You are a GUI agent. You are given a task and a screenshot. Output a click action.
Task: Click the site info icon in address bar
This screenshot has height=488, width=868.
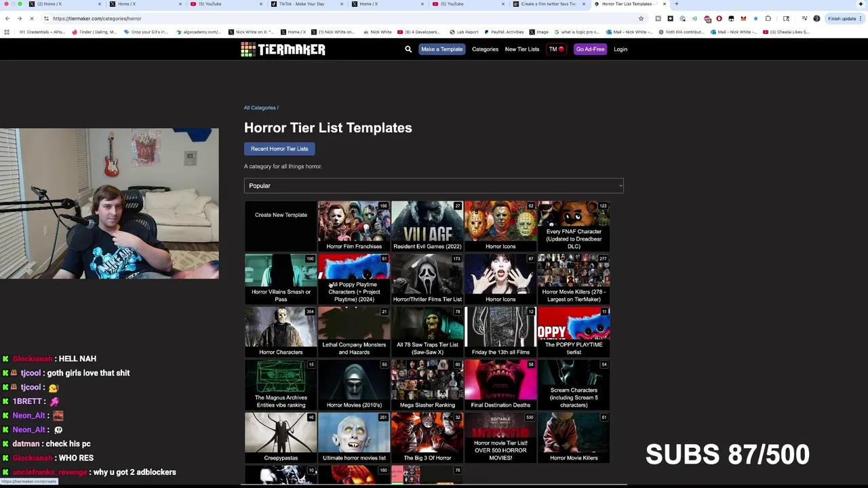click(x=46, y=18)
